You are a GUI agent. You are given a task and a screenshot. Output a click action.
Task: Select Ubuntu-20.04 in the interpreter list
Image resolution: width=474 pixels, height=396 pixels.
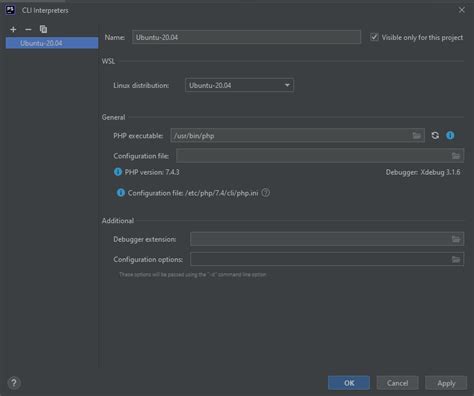[52, 43]
